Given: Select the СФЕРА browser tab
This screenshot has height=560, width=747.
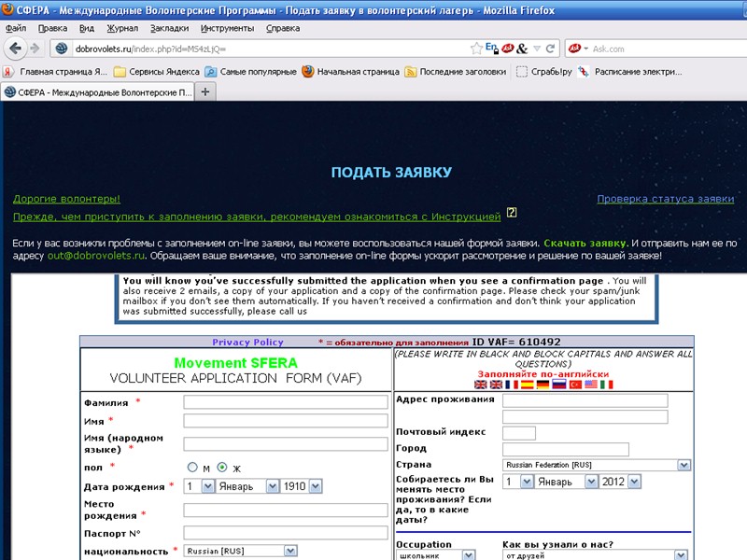Looking at the screenshot, I should point(98,91).
